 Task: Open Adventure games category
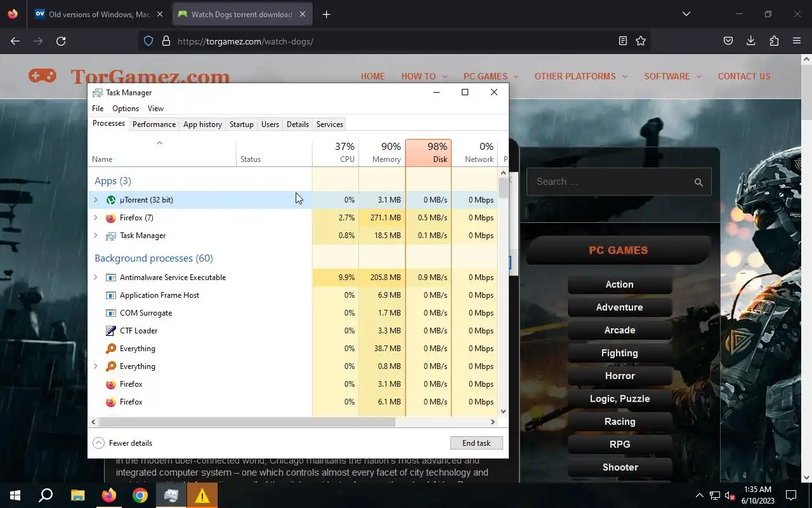point(619,307)
